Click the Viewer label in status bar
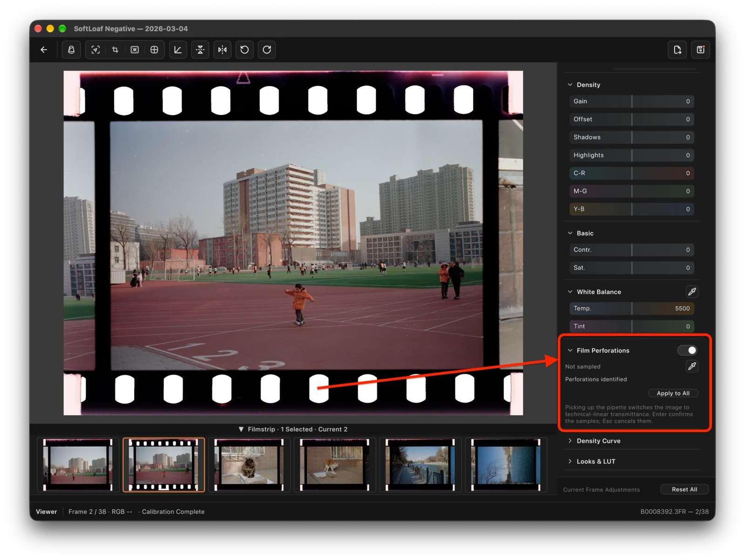 click(x=47, y=512)
